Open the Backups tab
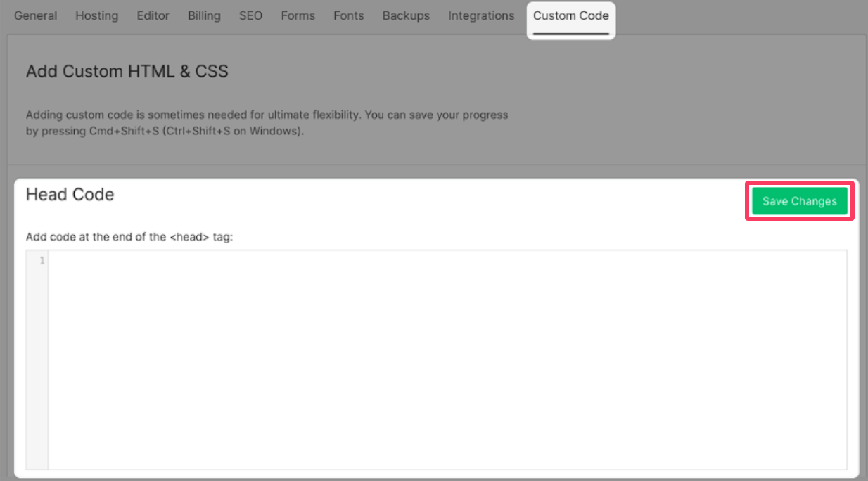868x481 pixels. click(406, 15)
